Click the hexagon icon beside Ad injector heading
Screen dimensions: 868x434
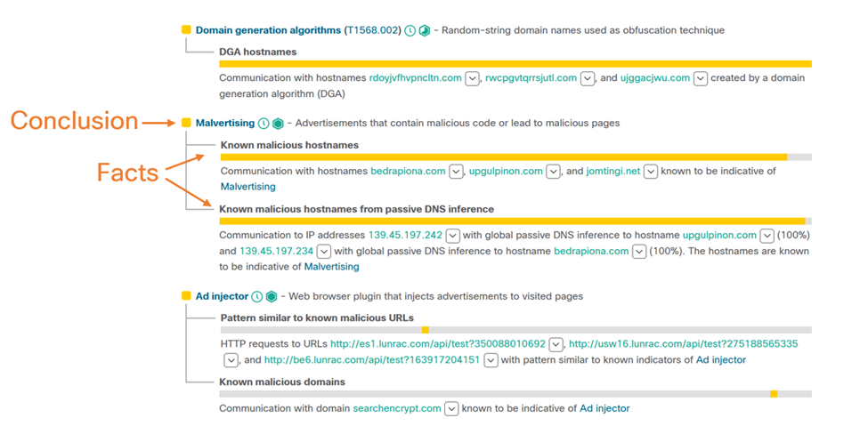pyautogui.click(x=272, y=296)
